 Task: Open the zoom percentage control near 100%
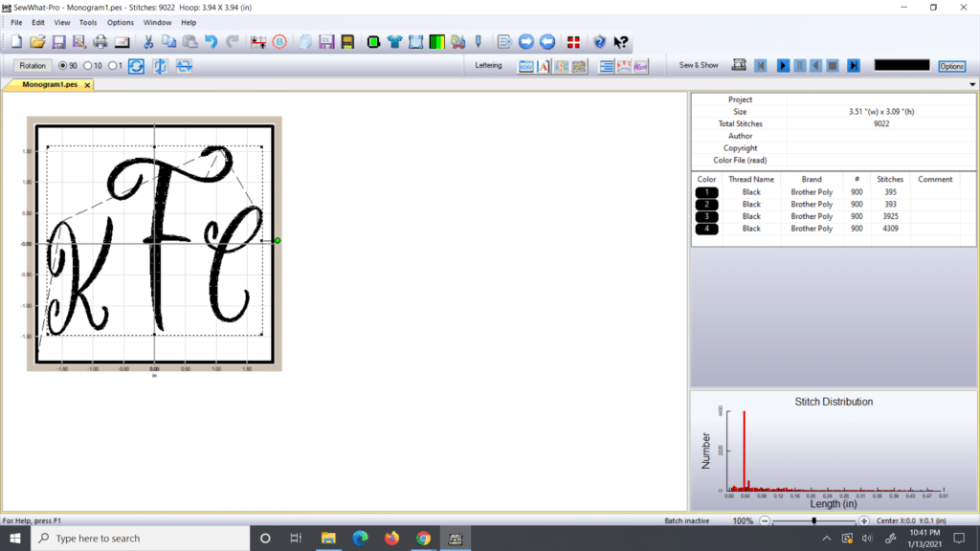tap(744, 521)
